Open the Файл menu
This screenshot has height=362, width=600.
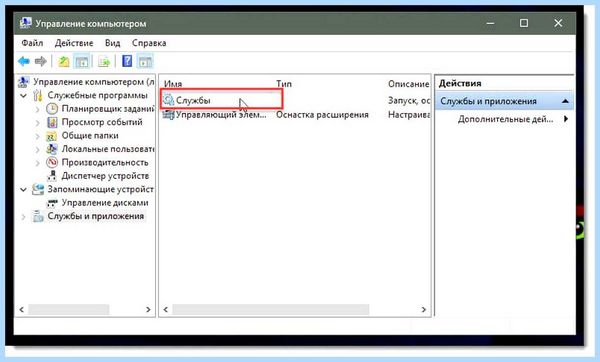[x=32, y=43]
